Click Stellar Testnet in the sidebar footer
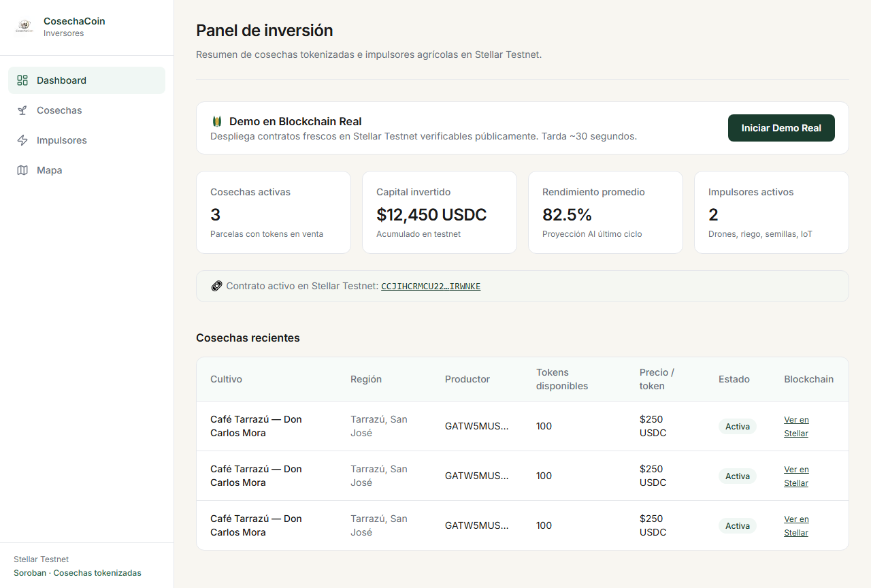This screenshot has width=871, height=588. [x=42, y=559]
